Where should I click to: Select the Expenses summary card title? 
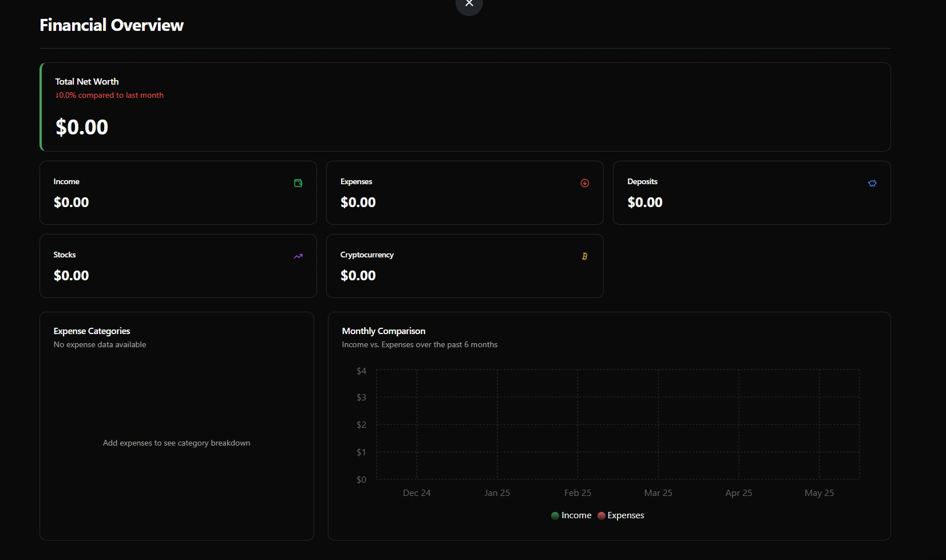[x=356, y=181]
